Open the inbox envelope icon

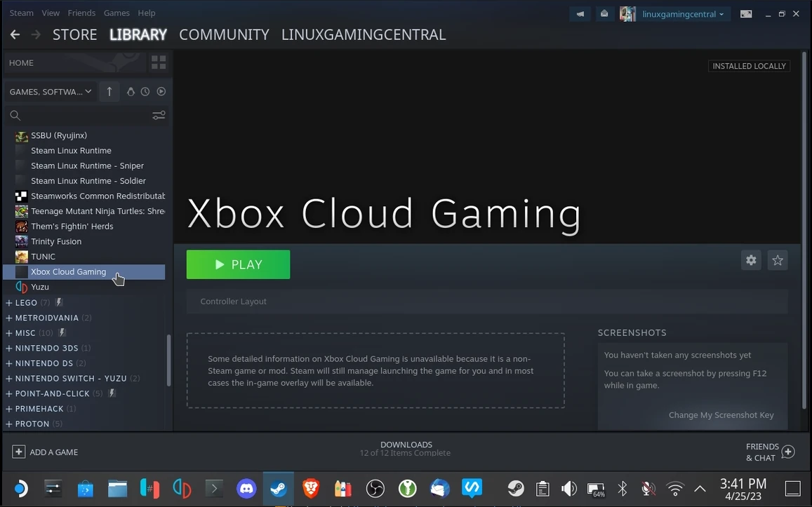pyautogui.click(x=604, y=14)
